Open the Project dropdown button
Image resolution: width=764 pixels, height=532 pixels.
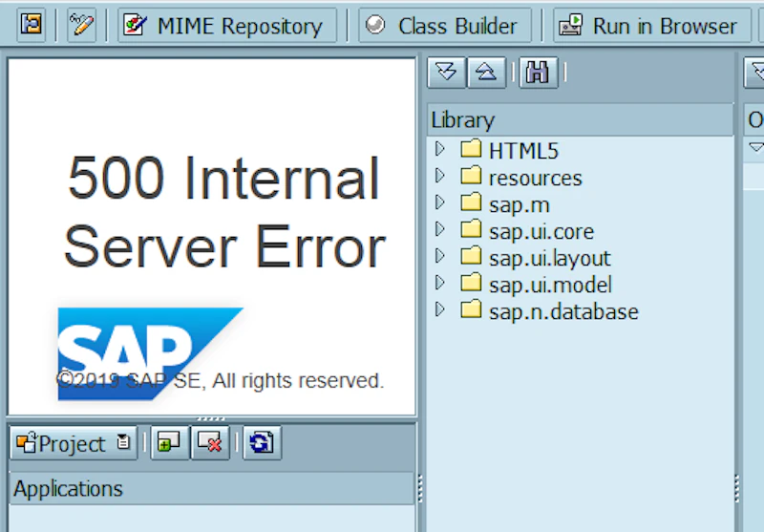tap(74, 443)
